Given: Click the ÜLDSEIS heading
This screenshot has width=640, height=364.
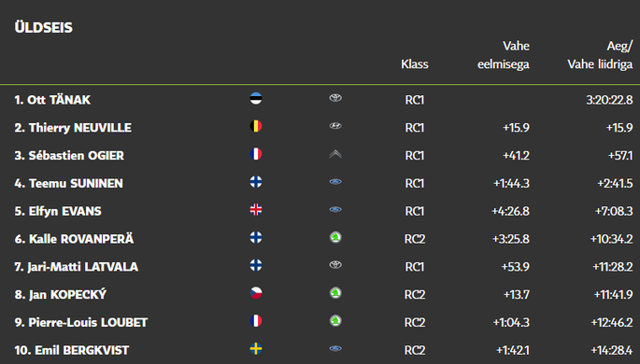Looking at the screenshot, I should pos(44,27).
